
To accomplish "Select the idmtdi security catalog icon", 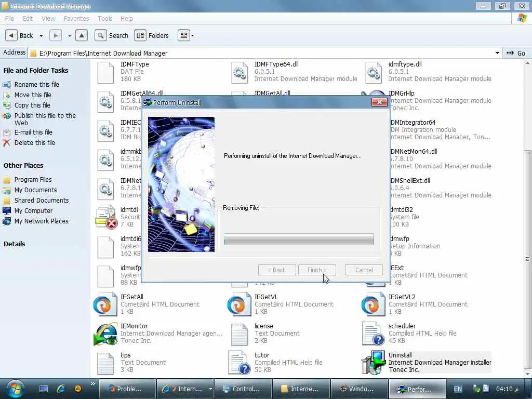I will point(105,218).
